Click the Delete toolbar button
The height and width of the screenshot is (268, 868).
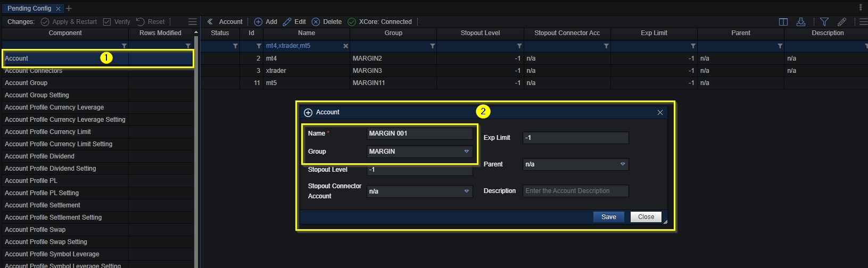pos(327,22)
